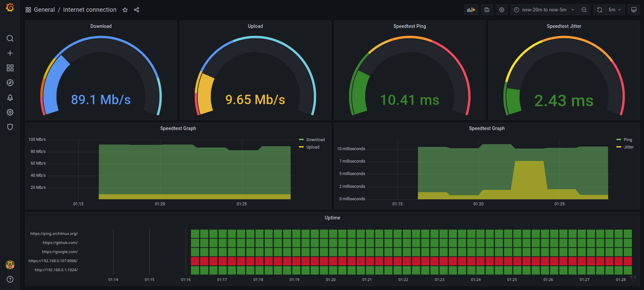The height and width of the screenshot is (290, 644).
Task: Toggle the Upload series in legend
Action: pyautogui.click(x=313, y=147)
